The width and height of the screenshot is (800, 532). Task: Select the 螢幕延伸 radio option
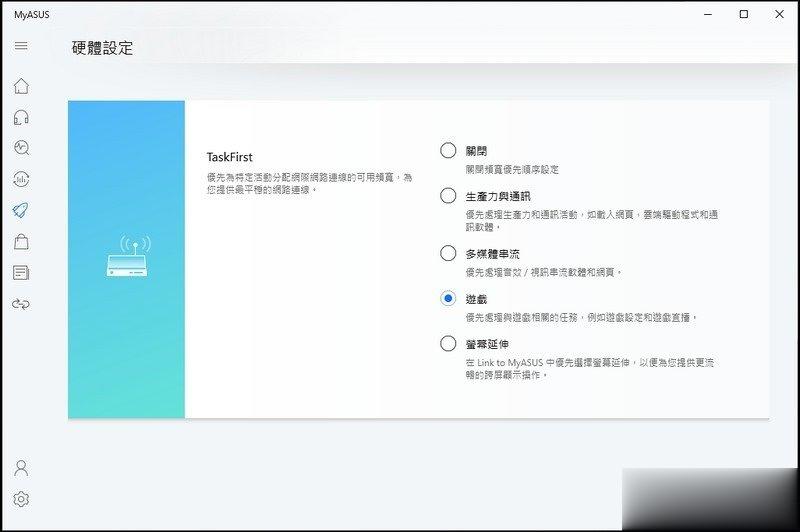448,344
